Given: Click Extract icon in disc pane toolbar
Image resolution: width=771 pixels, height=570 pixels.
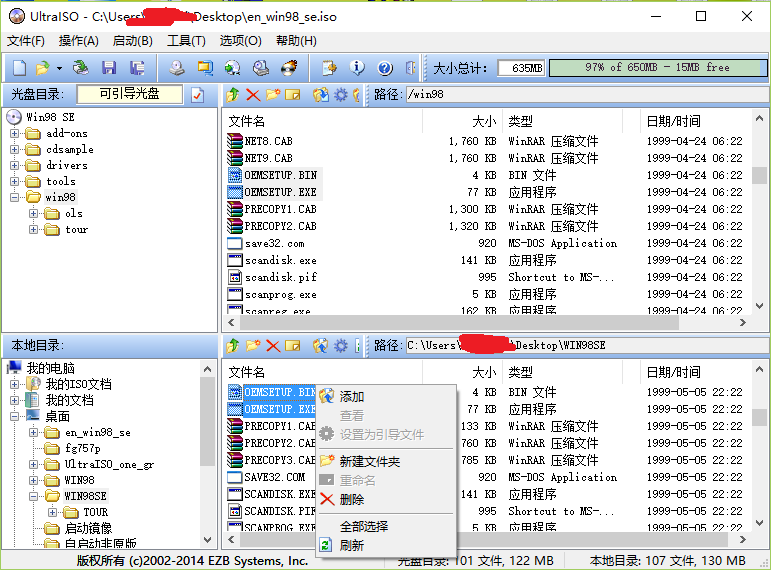Looking at the screenshot, I should click(x=321, y=94).
